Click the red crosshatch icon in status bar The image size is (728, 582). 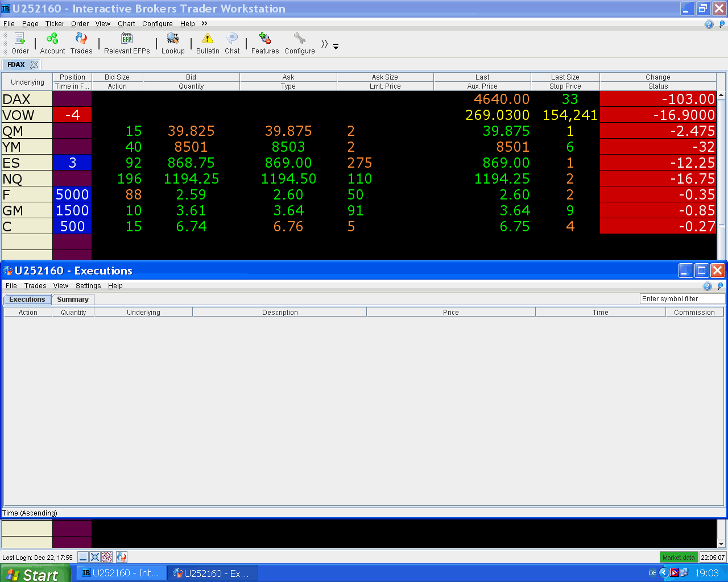point(107,557)
